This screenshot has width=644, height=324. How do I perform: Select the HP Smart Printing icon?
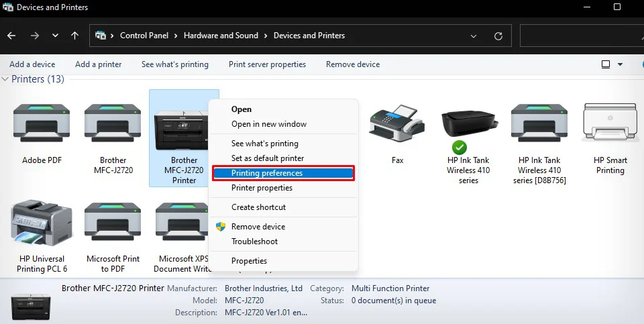pos(609,127)
